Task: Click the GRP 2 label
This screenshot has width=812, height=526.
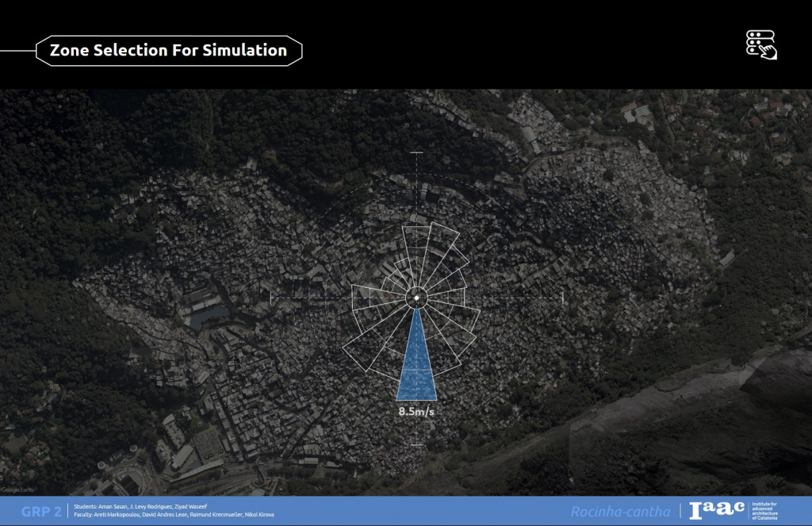Action: 41,511
